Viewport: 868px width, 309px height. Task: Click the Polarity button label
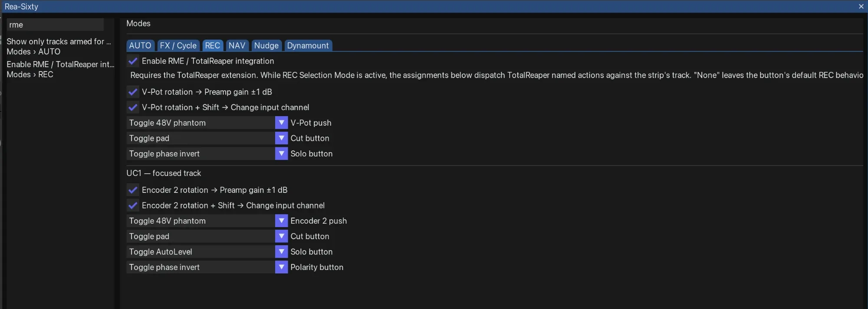[x=317, y=267]
